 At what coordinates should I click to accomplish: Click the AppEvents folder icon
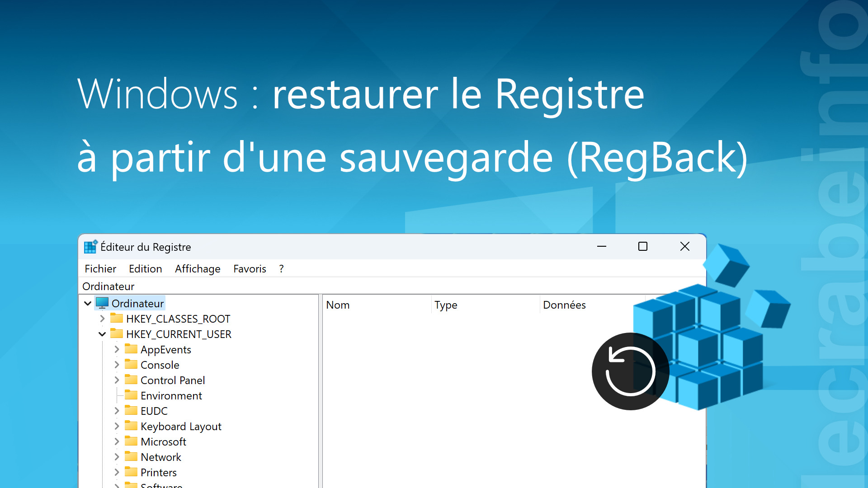click(x=131, y=349)
